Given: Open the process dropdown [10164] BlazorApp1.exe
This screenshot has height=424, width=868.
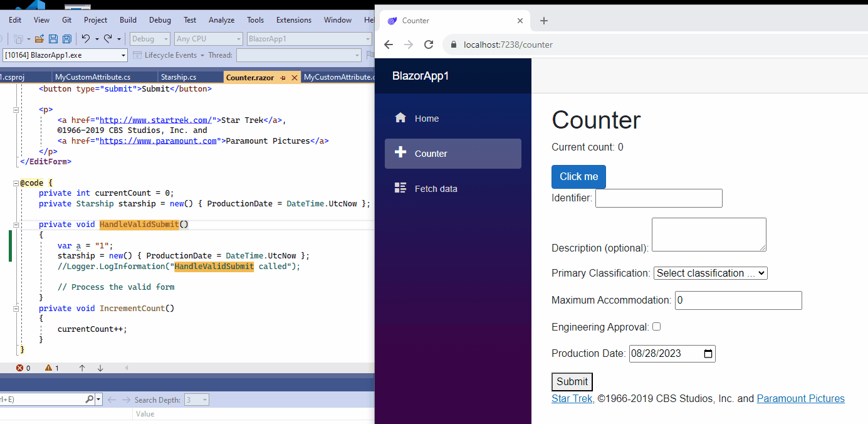Looking at the screenshot, I should click(x=65, y=55).
